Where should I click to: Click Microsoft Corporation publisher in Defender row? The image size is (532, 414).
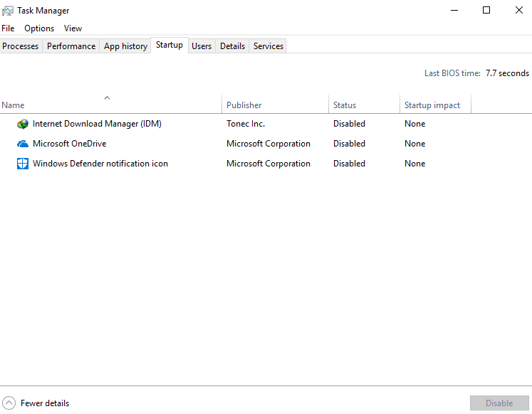coord(268,164)
